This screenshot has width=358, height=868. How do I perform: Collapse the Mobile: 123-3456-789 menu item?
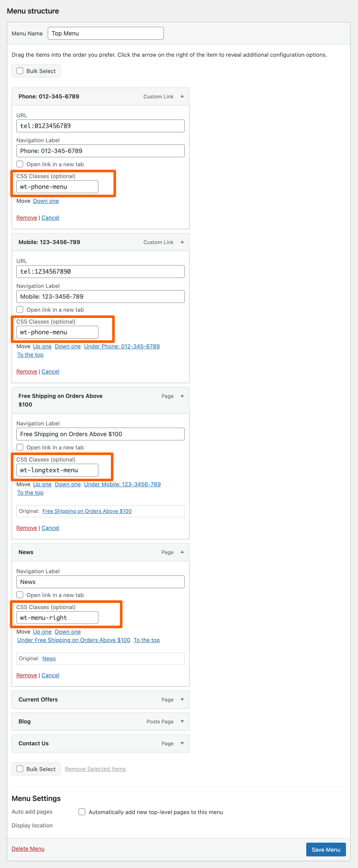click(182, 242)
